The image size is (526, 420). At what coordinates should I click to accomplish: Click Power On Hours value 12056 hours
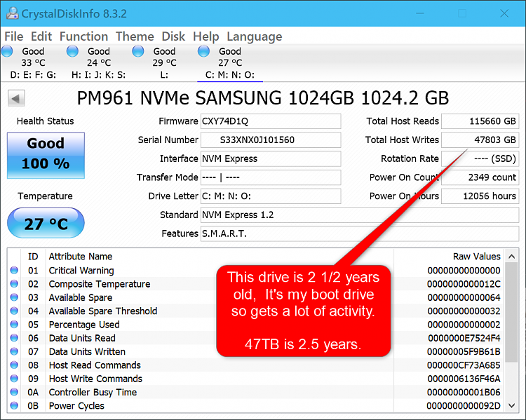[480, 196]
